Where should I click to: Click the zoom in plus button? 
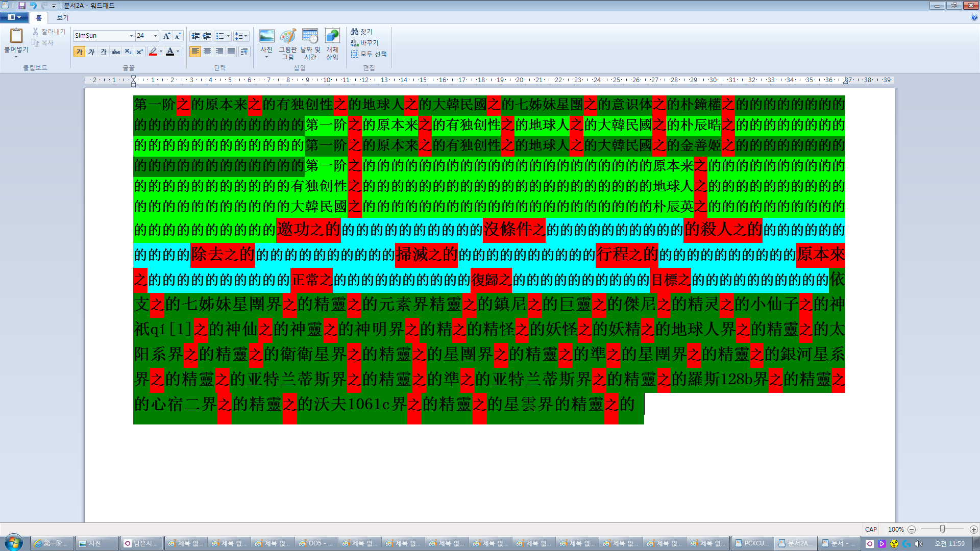click(x=973, y=530)
